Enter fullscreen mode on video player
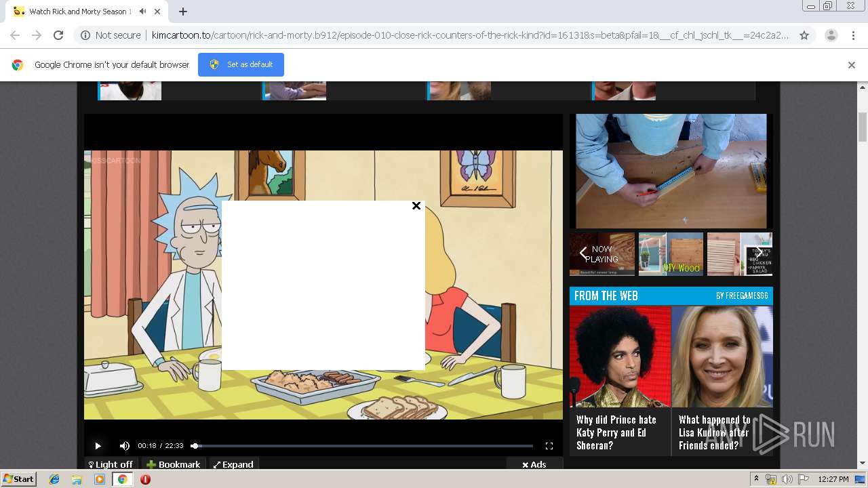 [x=549, y=446]
